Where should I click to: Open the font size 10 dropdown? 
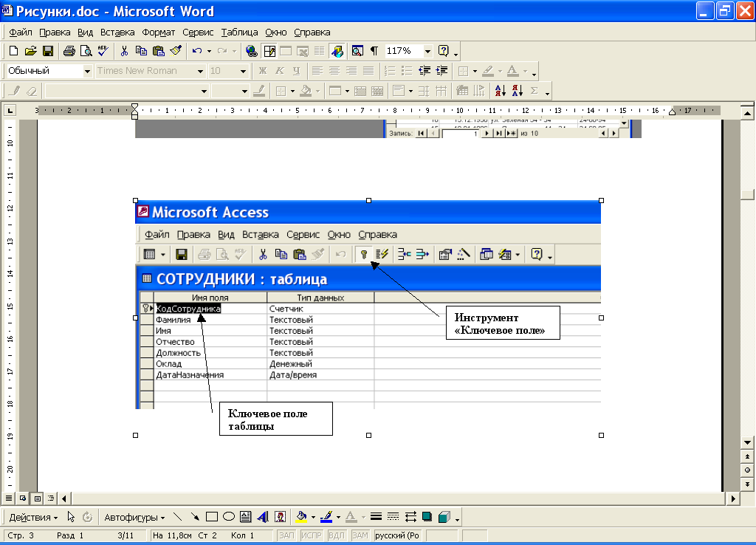(x=243, y=71)
